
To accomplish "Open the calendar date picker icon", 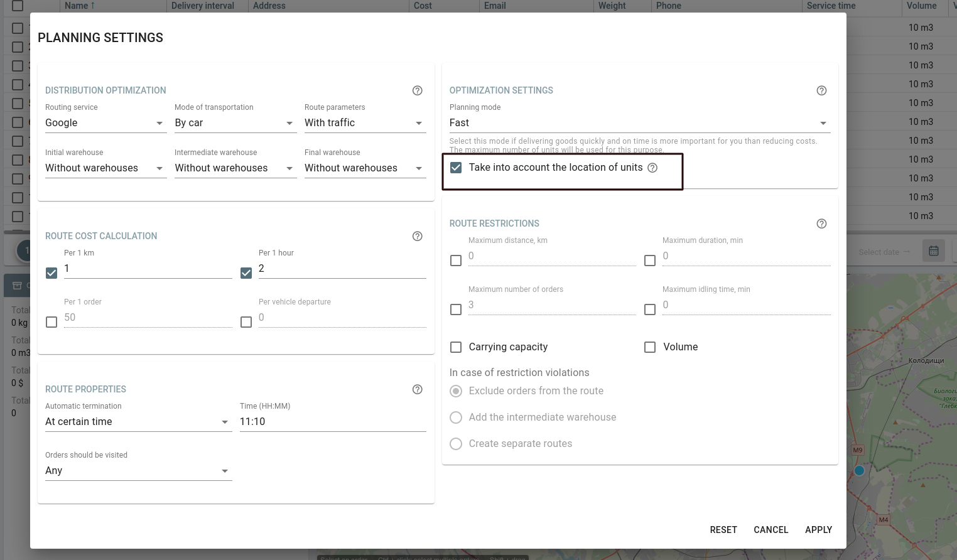I will click(x=933, y=251).
